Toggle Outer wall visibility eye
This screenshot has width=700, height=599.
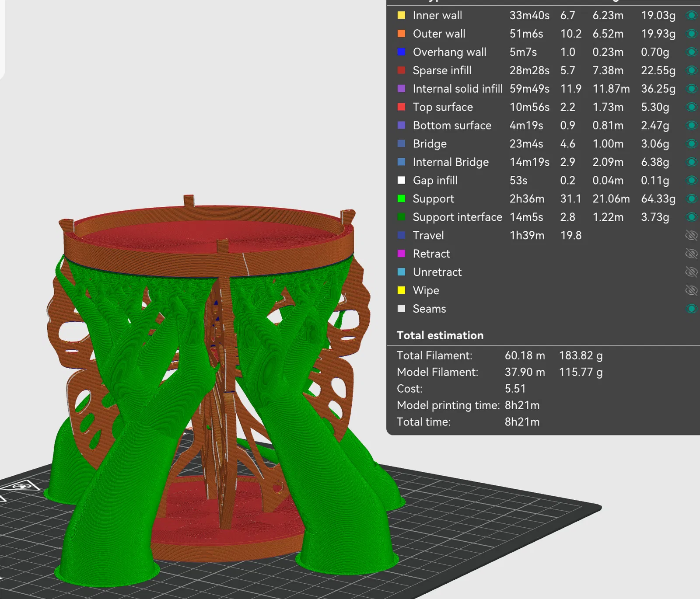(691, 34)
